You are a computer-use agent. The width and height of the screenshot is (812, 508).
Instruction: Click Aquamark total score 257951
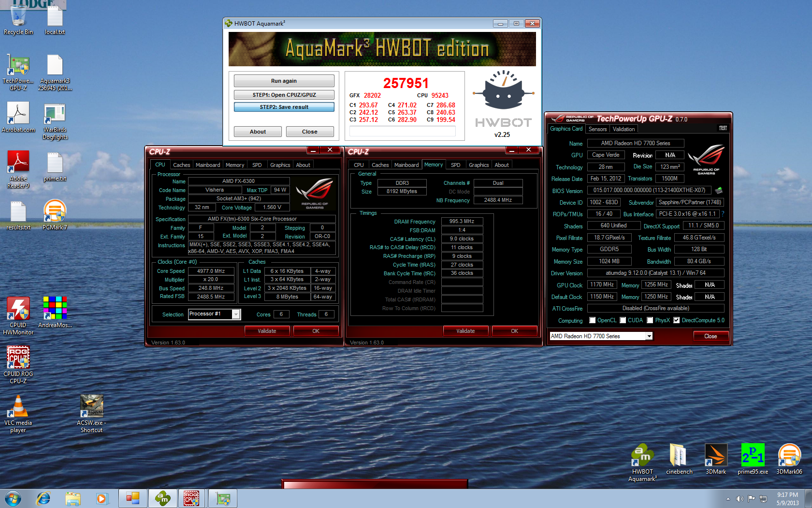[406, 83]
